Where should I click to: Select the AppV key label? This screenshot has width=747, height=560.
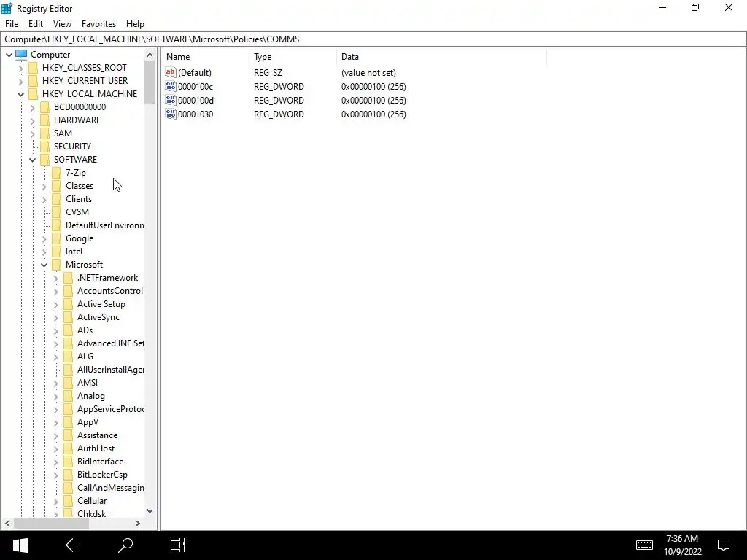[88, 422]
